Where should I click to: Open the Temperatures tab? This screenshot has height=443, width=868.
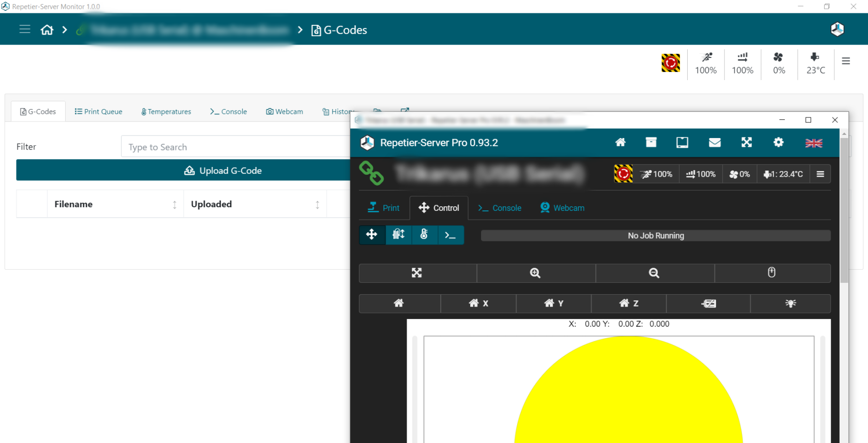(x=166, y=111)
